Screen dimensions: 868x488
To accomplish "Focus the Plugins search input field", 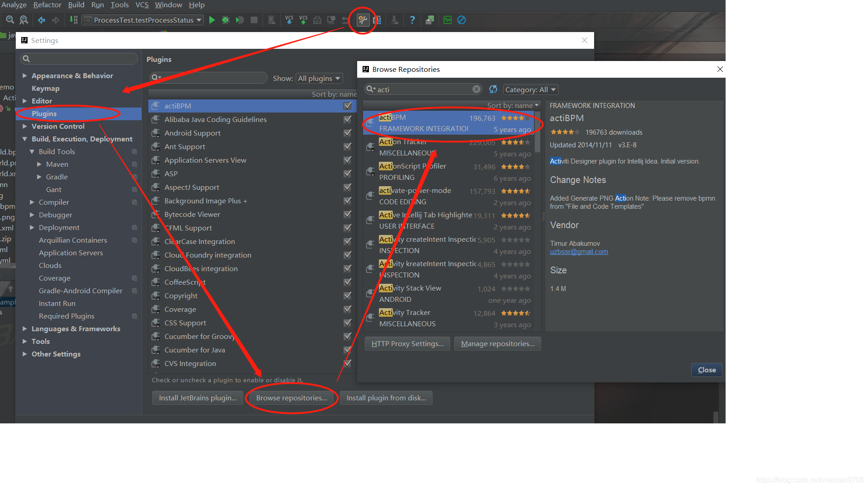I will pyautogui.click(x=208, y=78).
